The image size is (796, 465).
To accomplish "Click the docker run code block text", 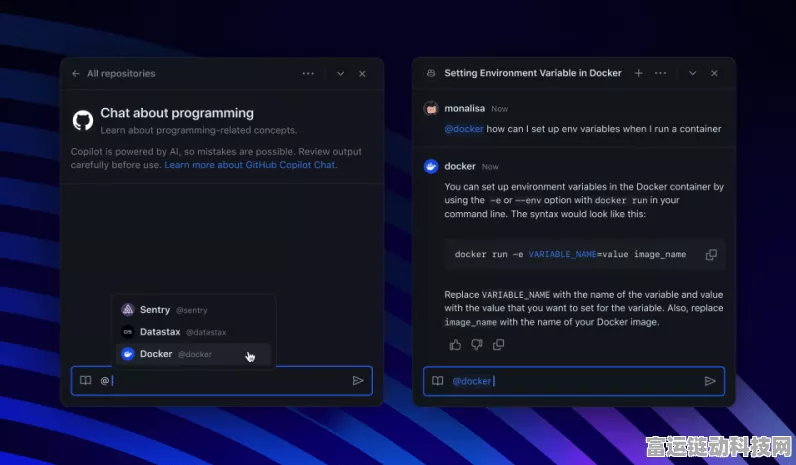I will click(x=570, y=254).
